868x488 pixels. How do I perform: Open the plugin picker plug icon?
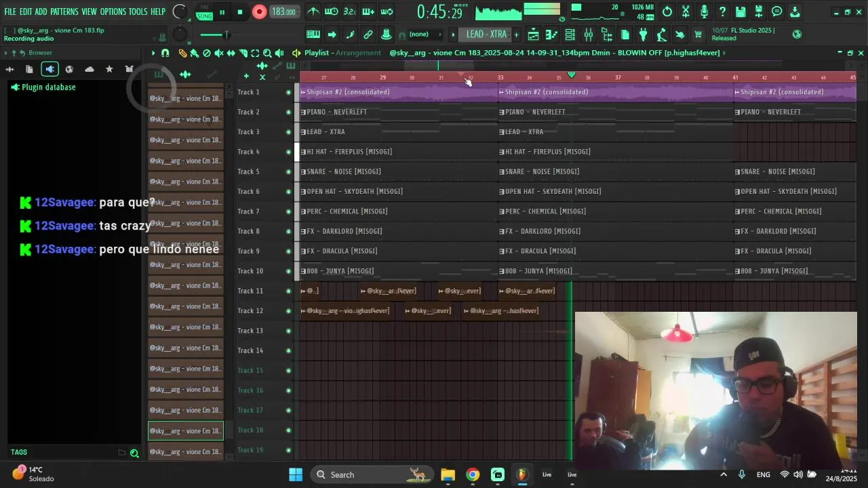pyautogui.click(x=644, y=35)
